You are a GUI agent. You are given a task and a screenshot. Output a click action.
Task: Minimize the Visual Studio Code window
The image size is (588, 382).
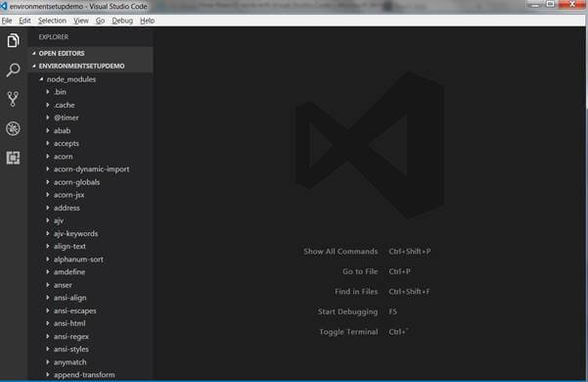(x=535, y=4)
